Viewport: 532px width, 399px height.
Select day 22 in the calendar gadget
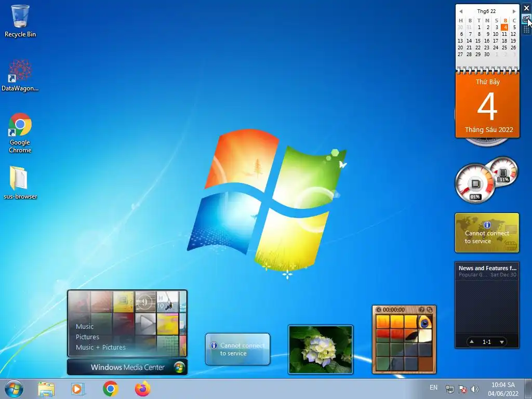pyautogui.click(x=478, y=47)
